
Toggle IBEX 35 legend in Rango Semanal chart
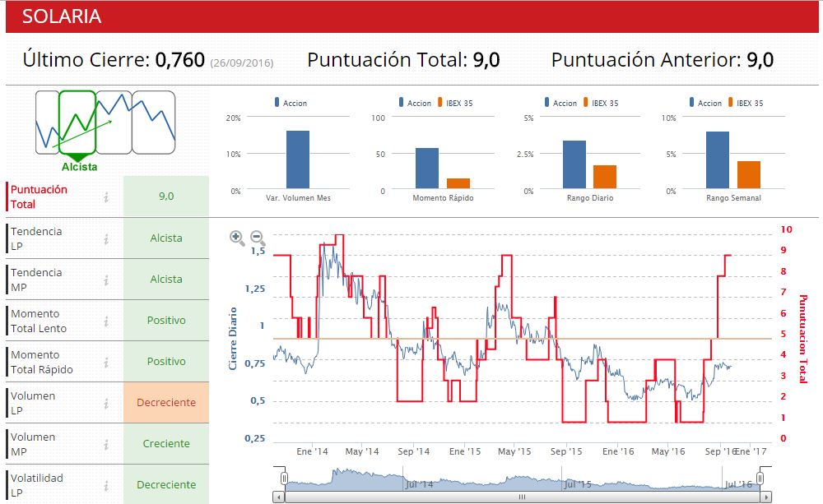[x=746, y=103]
